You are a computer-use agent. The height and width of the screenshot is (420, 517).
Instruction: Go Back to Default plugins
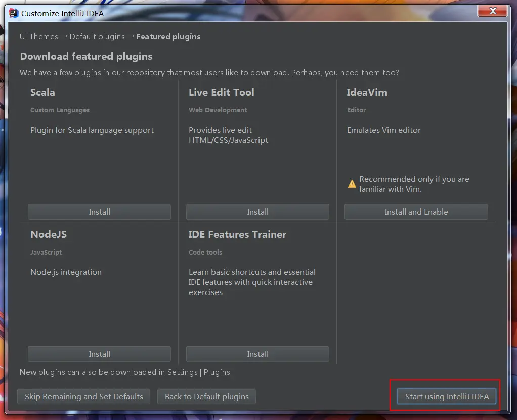pos(207,397)
